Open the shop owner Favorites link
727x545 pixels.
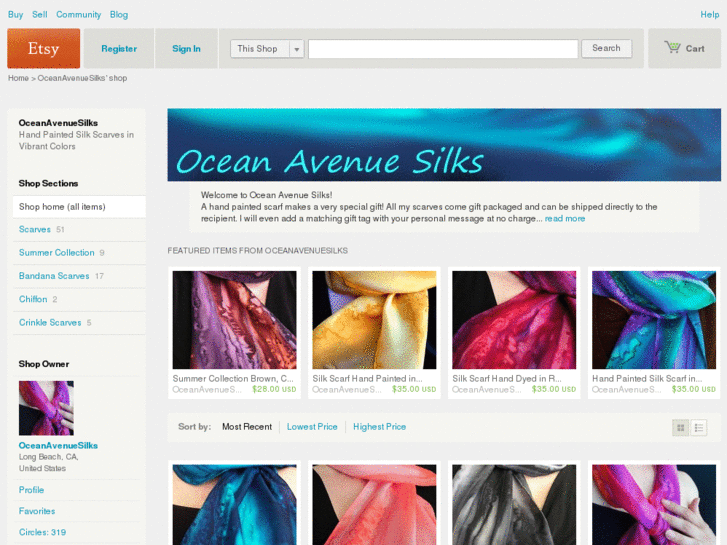pyautogui.click(x=37, y=511)
